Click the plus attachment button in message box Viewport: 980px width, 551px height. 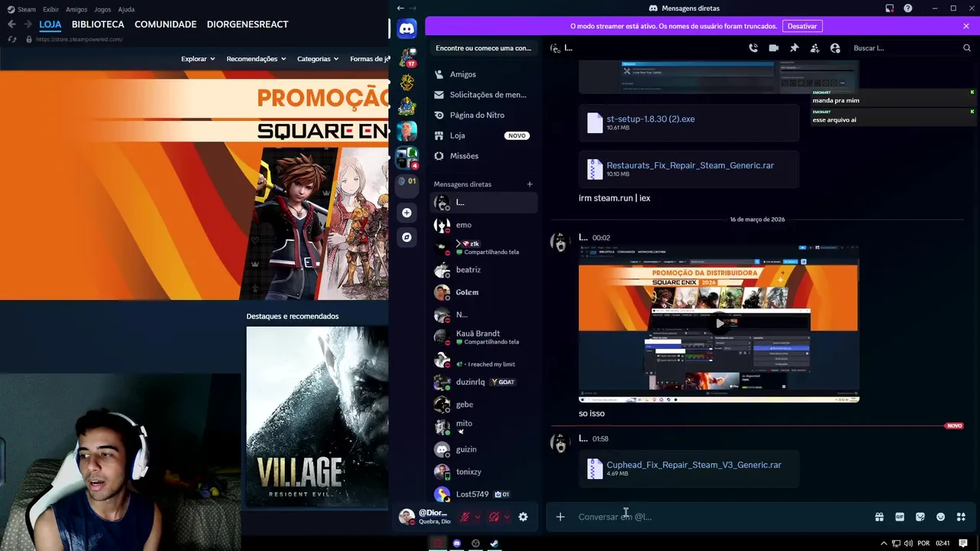click(x=560, y=517)
